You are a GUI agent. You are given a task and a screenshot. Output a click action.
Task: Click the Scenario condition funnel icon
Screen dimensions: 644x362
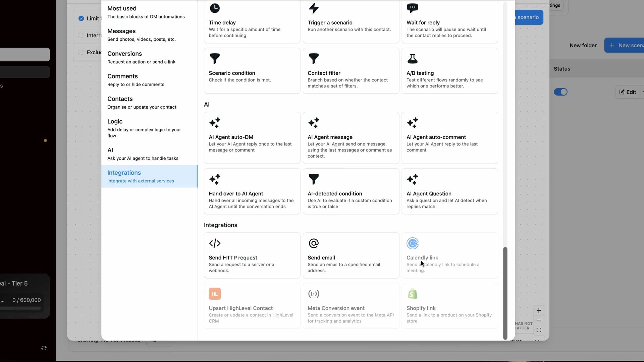(x=215, y=59)
